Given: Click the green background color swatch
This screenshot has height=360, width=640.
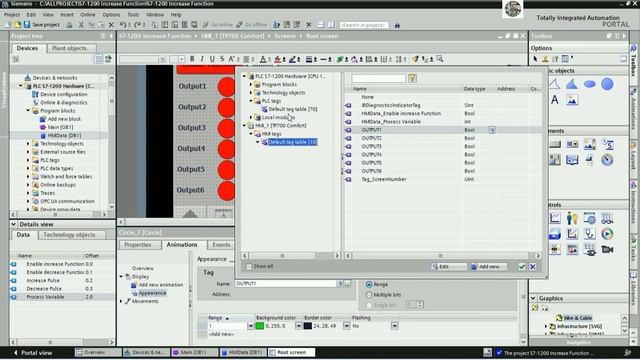Looking at the screenshot, I should pyautogui.click(x=260, y=326).
